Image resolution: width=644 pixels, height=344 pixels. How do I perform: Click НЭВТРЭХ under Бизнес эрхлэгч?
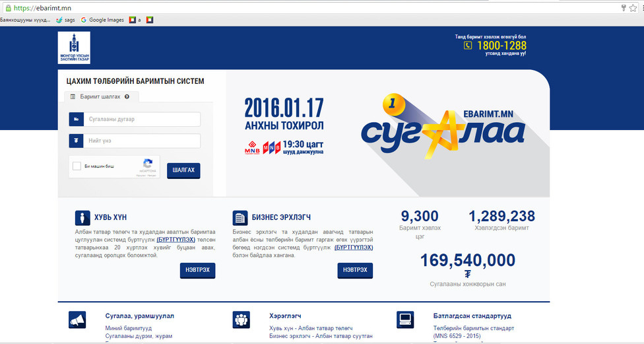click(355, 271)
